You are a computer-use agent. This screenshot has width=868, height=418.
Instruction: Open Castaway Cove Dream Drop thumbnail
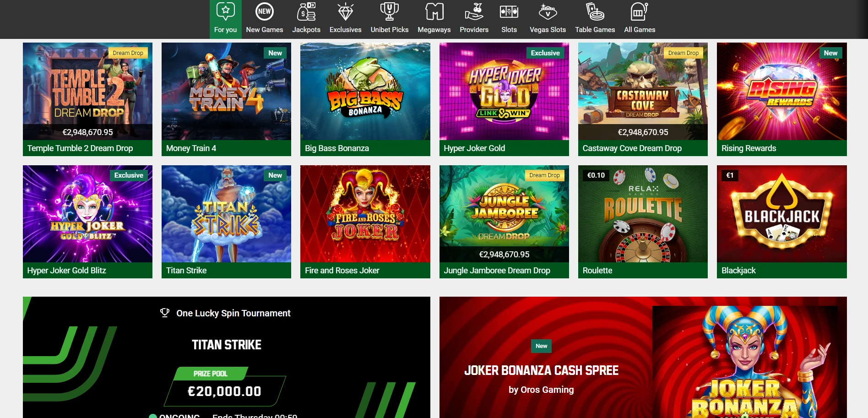643,91
